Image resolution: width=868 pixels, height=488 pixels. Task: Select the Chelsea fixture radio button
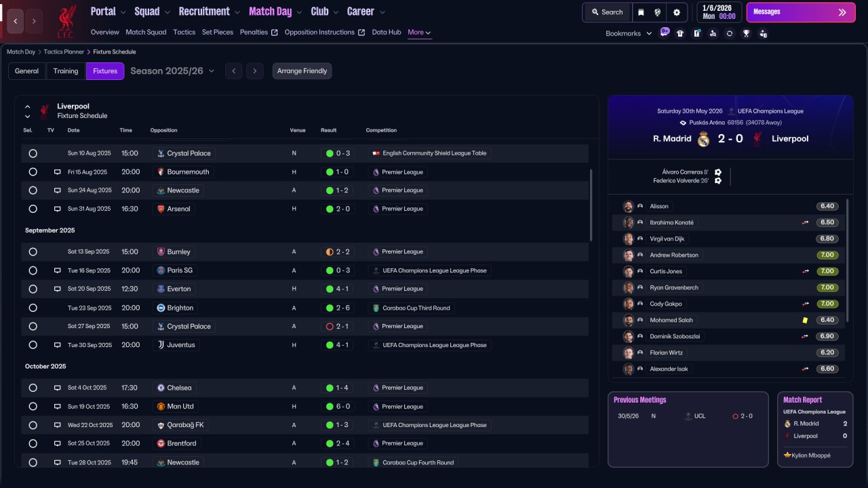click(x=33, y=388)
